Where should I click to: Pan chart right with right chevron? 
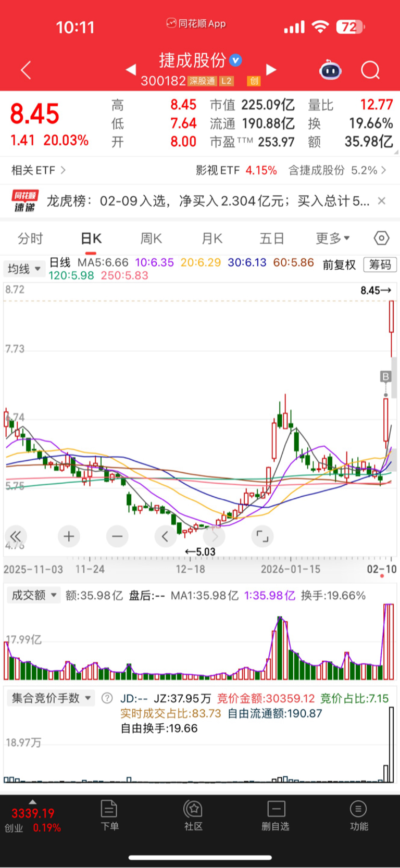[x=214, y=536]
